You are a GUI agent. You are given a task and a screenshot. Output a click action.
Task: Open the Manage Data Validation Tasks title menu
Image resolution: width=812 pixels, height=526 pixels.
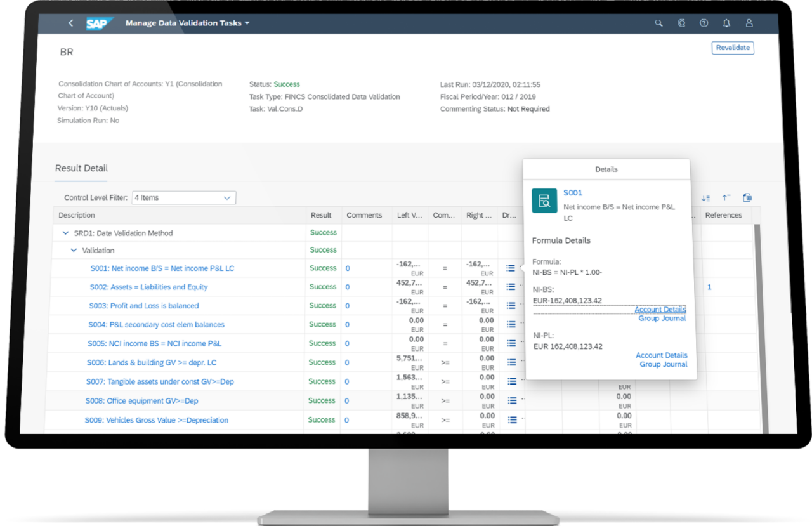coord(188,22)
